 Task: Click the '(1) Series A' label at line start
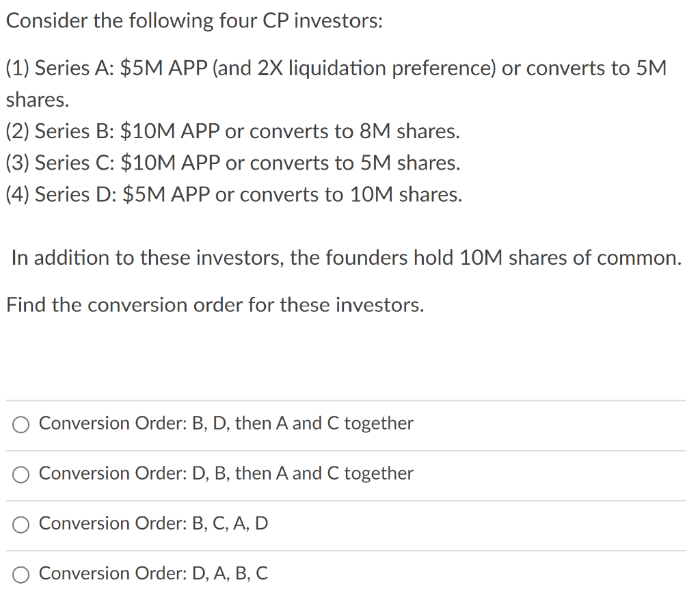pos(59,68)
